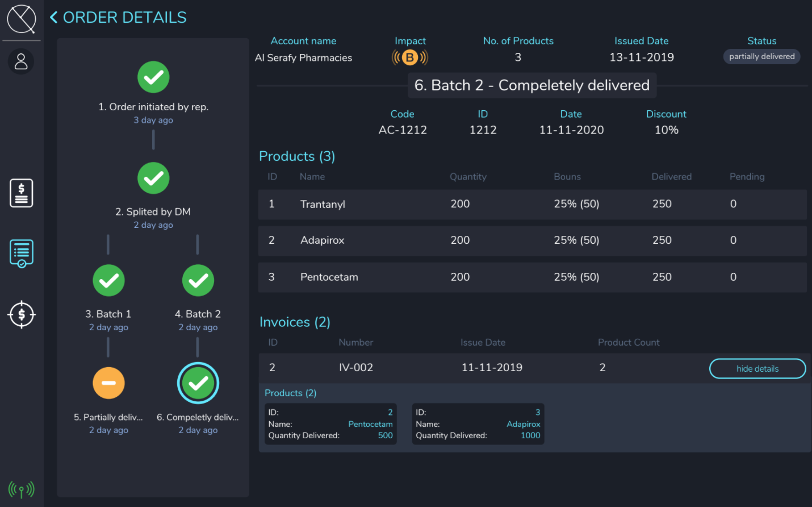Image resolution: width=812 pixels, height=507 pixels.
Task: Go back using Order Details chevron
Action: (54, 18)
